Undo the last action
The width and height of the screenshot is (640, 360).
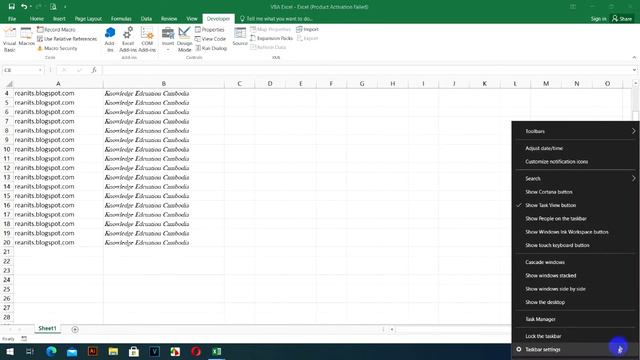[24, 7]
